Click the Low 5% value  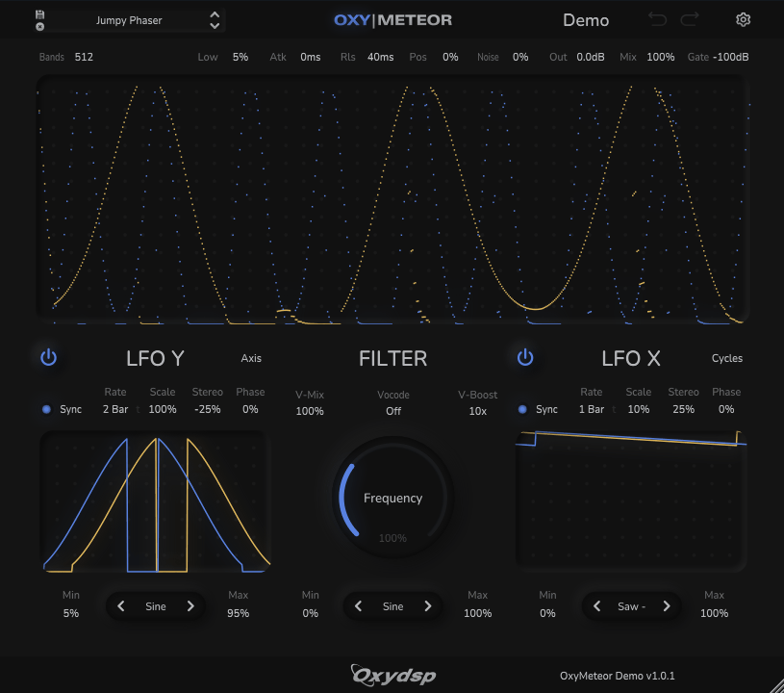tap(240, 57)
